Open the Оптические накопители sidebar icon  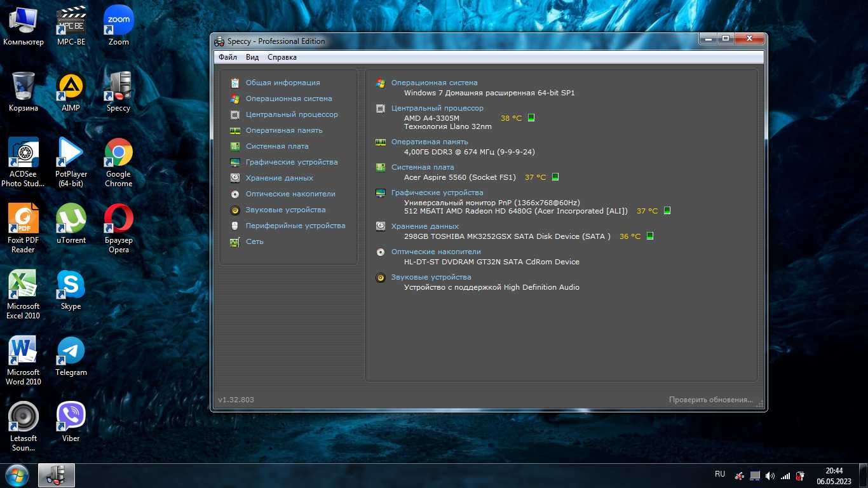235,194
